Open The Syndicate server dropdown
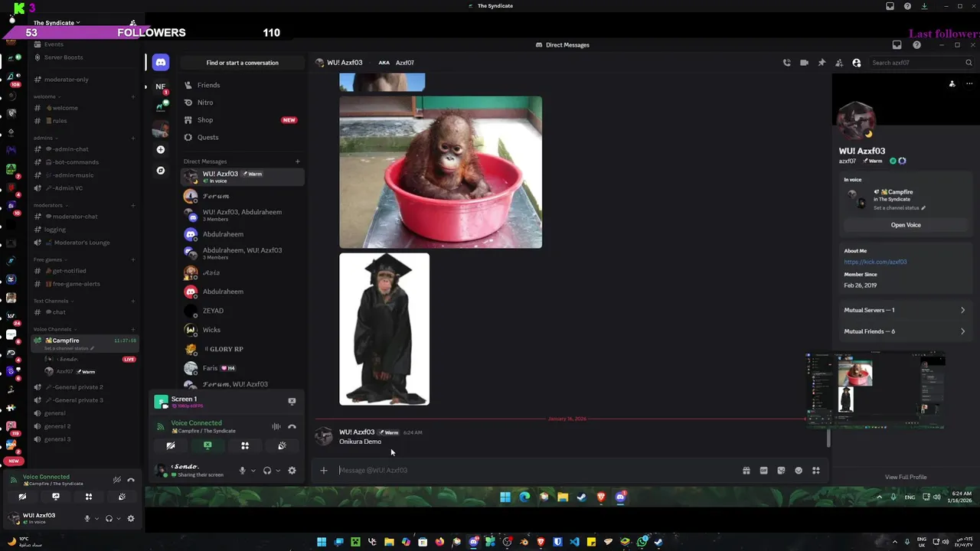Viewport: 980px width, 551px height. [57, 23]
